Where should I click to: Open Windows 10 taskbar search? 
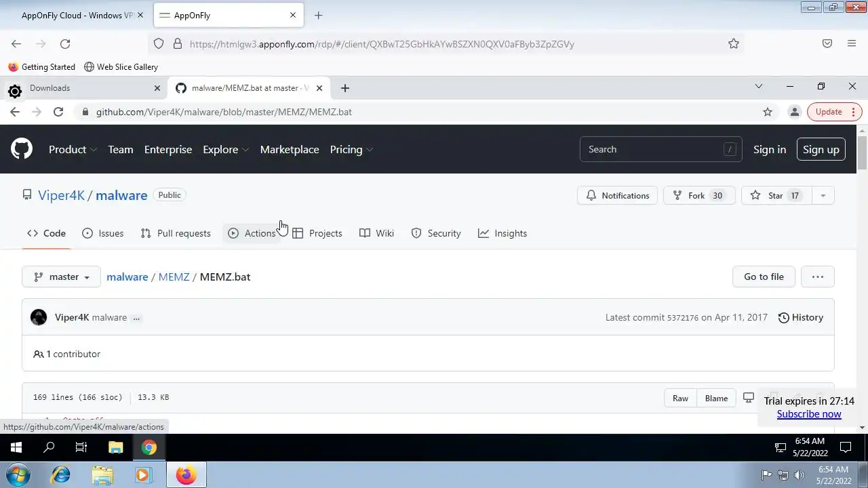(49, 447)
